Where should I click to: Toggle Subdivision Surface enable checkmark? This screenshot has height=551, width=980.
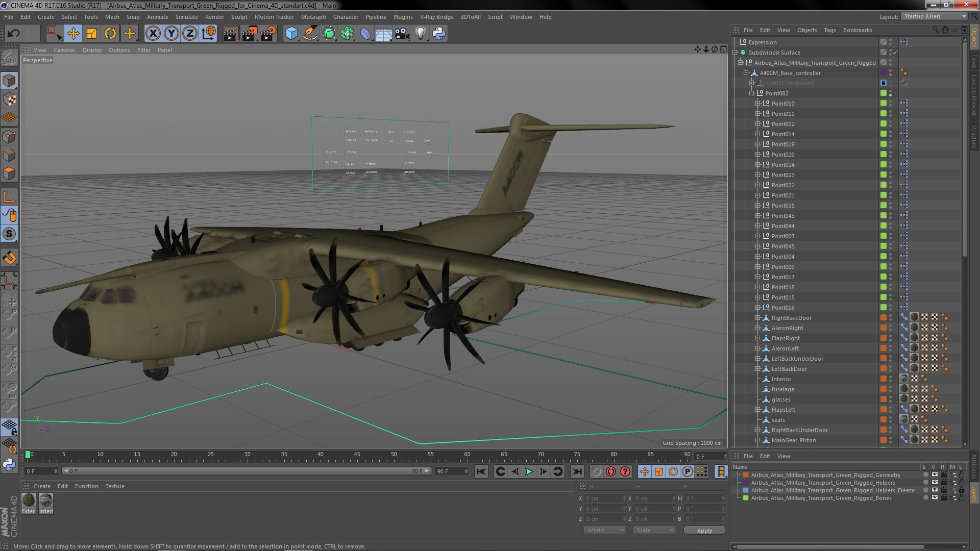click(895, 53)
